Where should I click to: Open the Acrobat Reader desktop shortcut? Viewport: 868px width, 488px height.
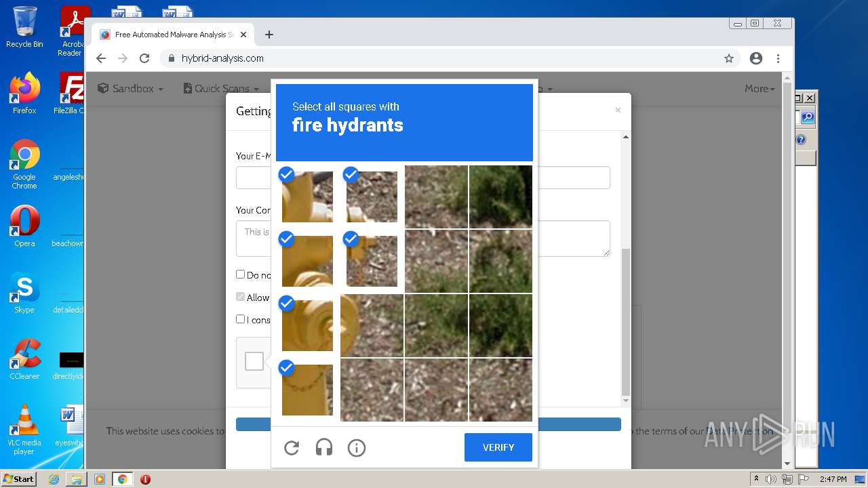tap(72, 32)
